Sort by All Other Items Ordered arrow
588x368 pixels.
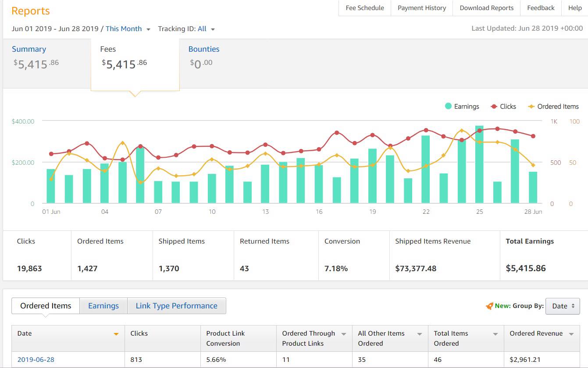[x=420, y=334]
